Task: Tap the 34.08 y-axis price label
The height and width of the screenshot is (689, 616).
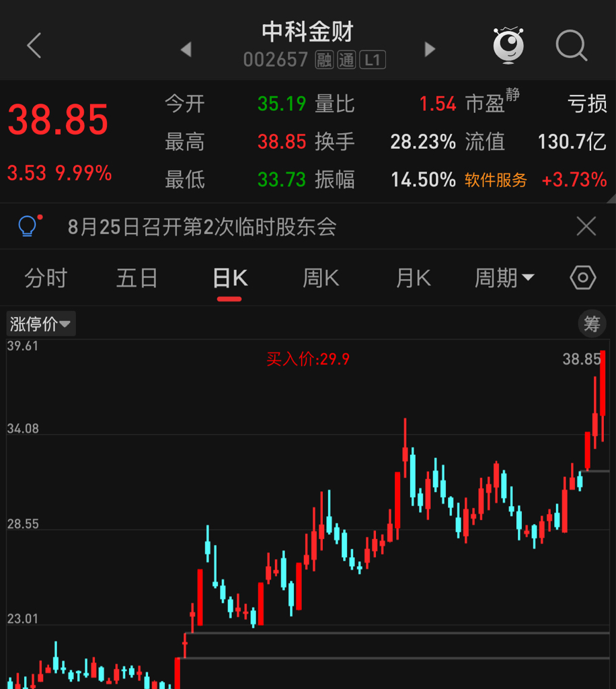Action: (x=23, y=429)
